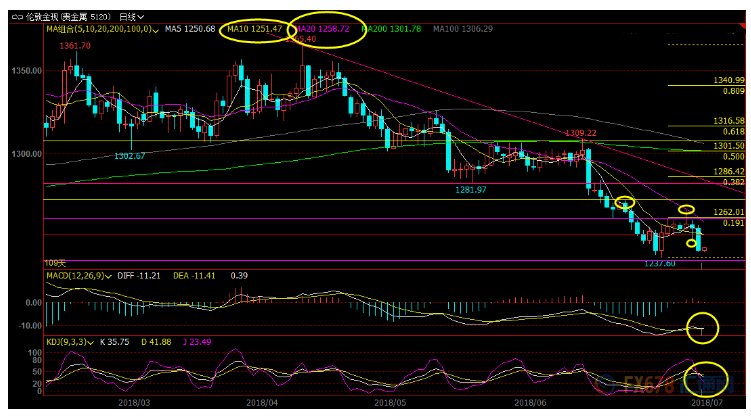The image size is (751, 418).
Task: Click the 1281.97 low price label
Action: pyautogui.click(x=471, y=190)
